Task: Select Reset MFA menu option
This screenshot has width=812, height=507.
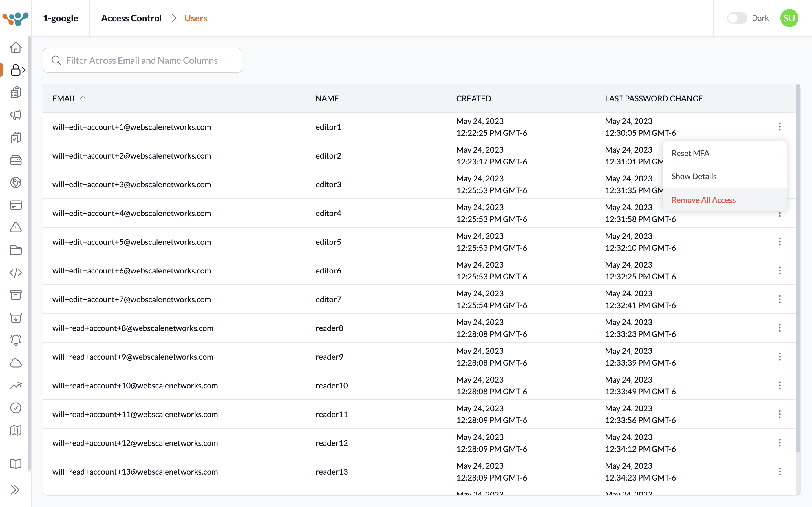Action: coord(690,153)
